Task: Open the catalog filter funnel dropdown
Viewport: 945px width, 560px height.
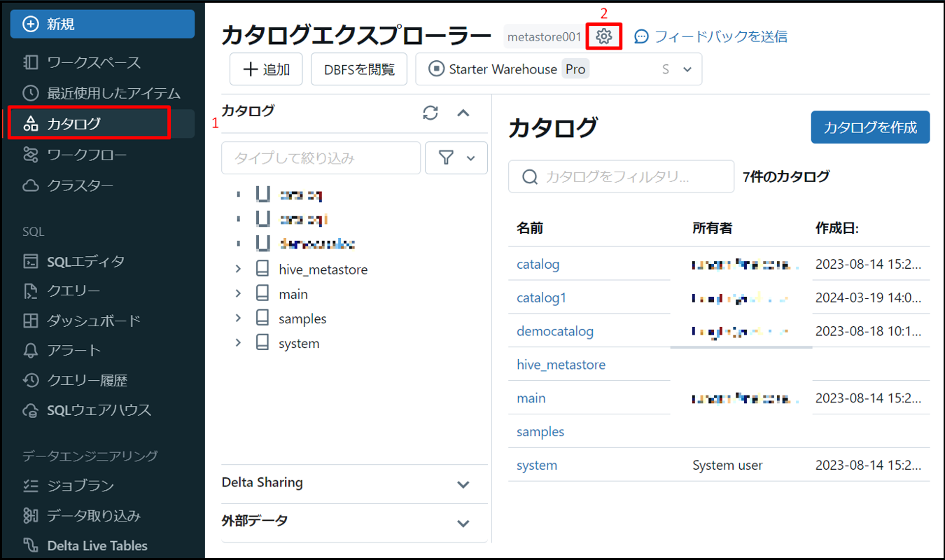Action: 456,158
